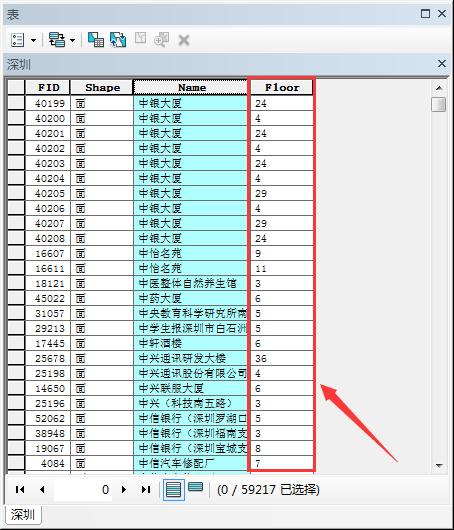Viewport: 454px width, 530px height.
Task: Click the name cell 中兴通讯研发大楼
Action: [190, 358]
